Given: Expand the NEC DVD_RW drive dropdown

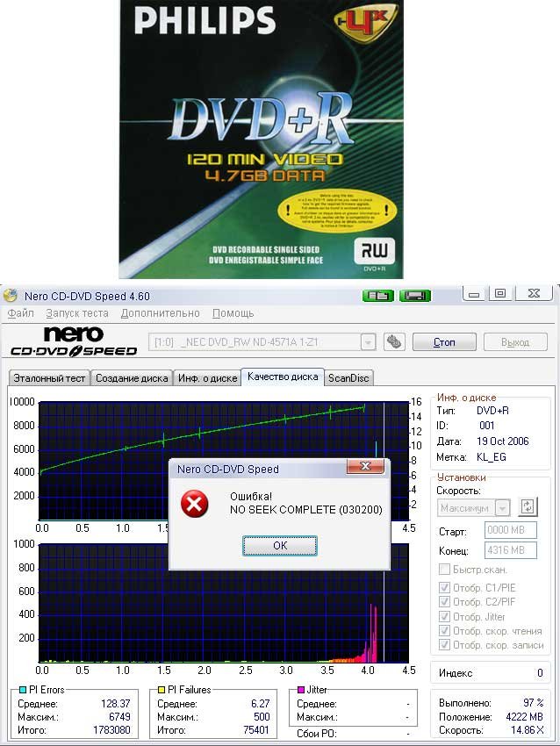Looking at the screenshot, I should click(368, 342).
